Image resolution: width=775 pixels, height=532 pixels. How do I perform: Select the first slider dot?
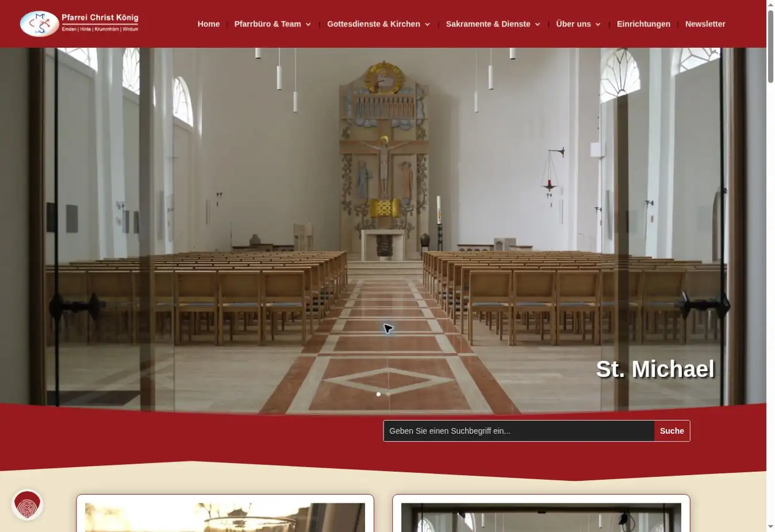pyautogui.click(x=378, y=394)
